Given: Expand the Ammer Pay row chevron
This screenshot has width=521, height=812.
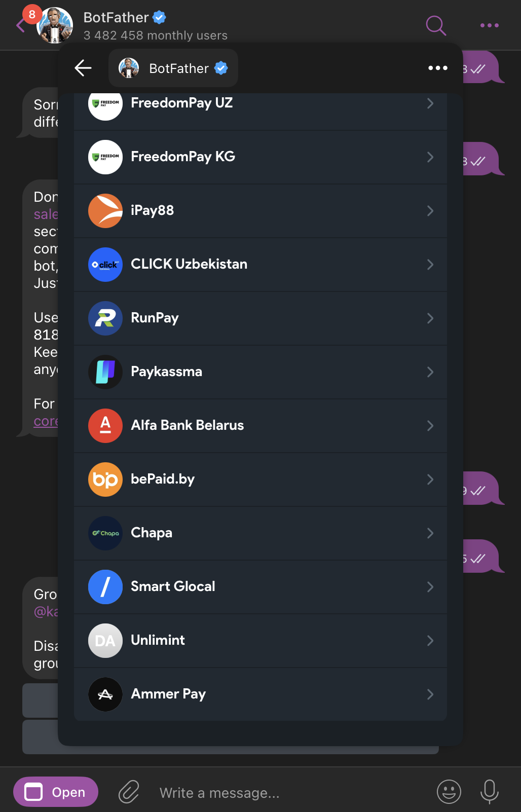Looking at the screenshot, I should coord(430,694).
